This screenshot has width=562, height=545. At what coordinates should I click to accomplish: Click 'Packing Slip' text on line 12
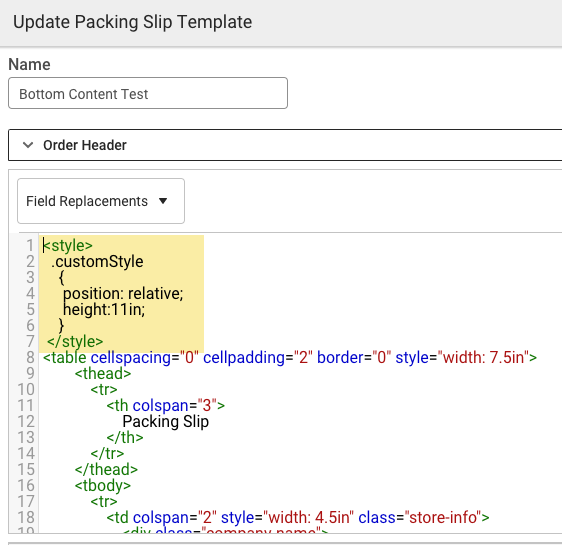coord(166,421)
